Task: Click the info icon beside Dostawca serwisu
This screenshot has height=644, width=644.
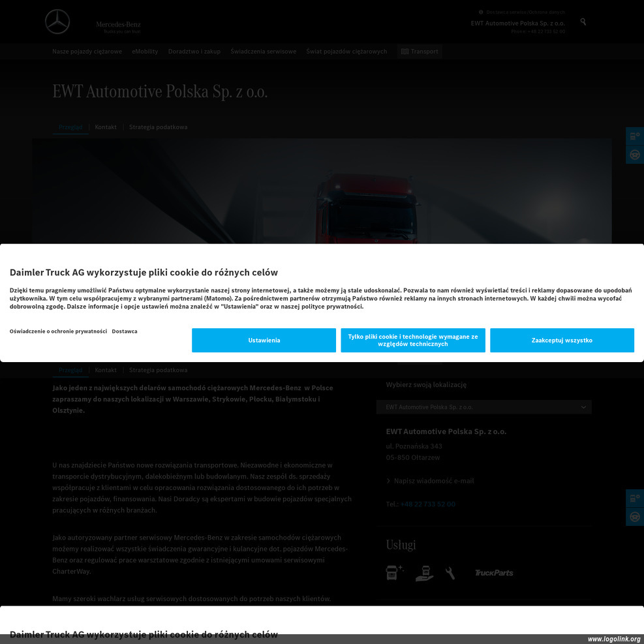Action: click(481, 12)
